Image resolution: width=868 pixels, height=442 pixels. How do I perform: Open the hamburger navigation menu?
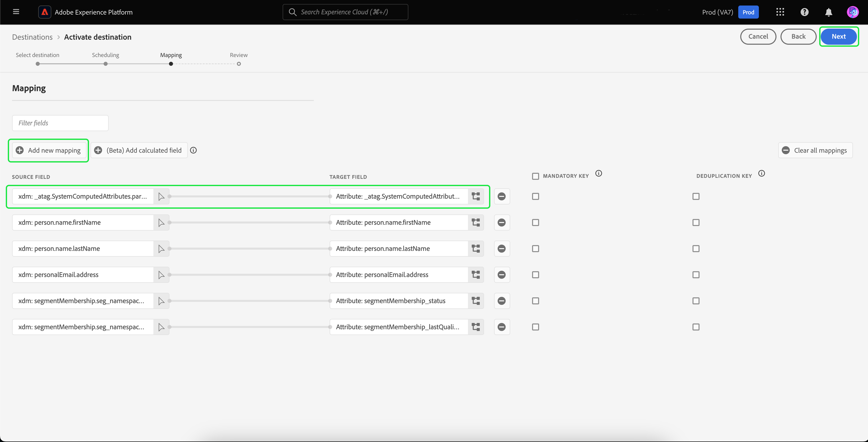coord(16,12)
